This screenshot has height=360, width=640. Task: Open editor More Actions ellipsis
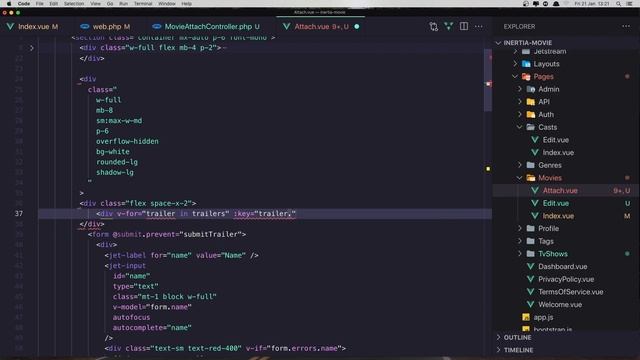tap(478, 27)
